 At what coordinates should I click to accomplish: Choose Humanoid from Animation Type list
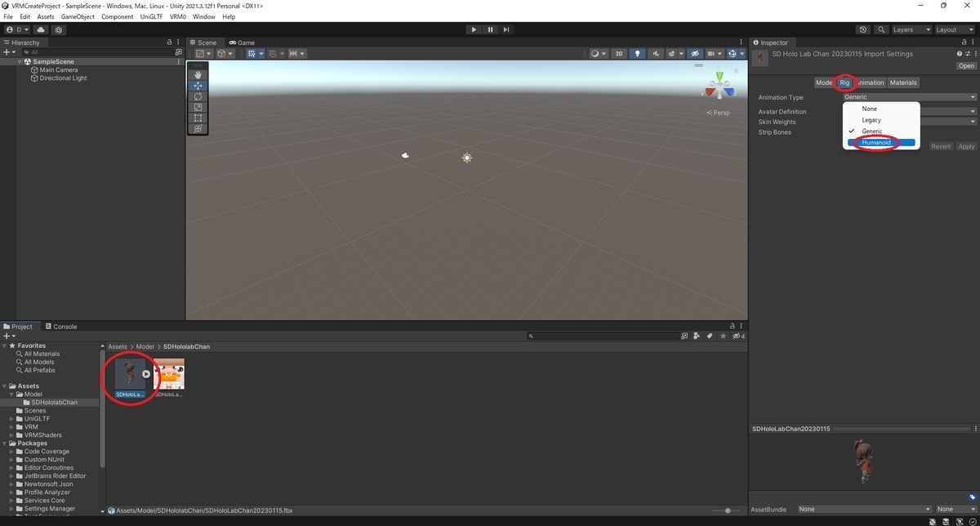881,142
